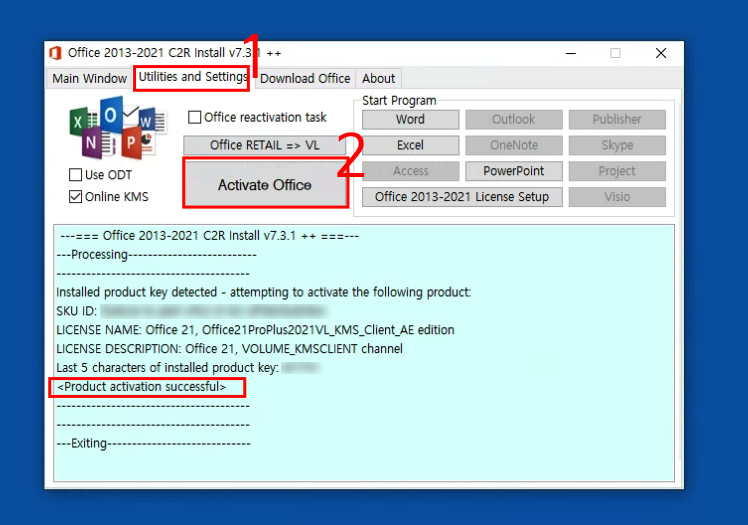
Task: Click the Office apps logo image
Action: [118, 127]
